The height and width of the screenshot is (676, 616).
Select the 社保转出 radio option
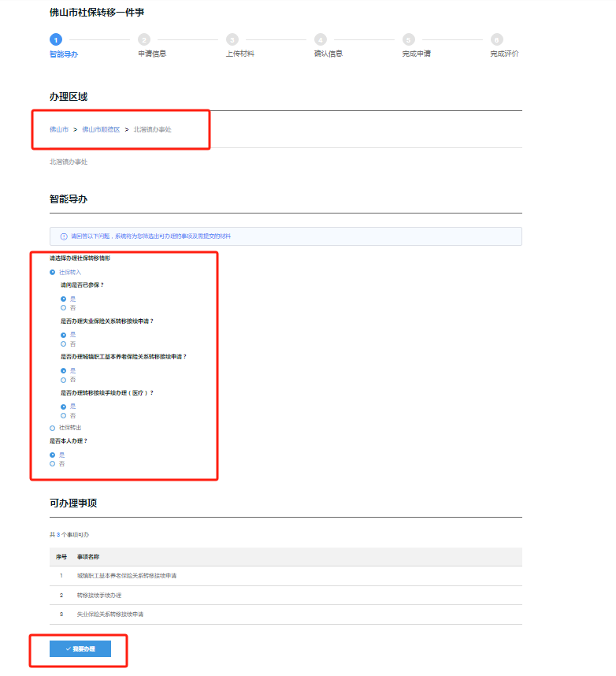tap(53, 428)
